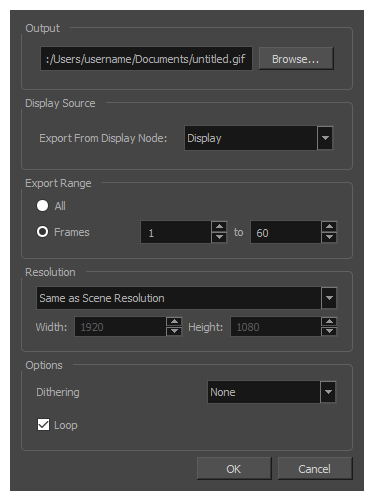Click the start frame field showing 1
Image resolution: width=374 pixels, height=501 pixels.
click(x=176, y=232)
